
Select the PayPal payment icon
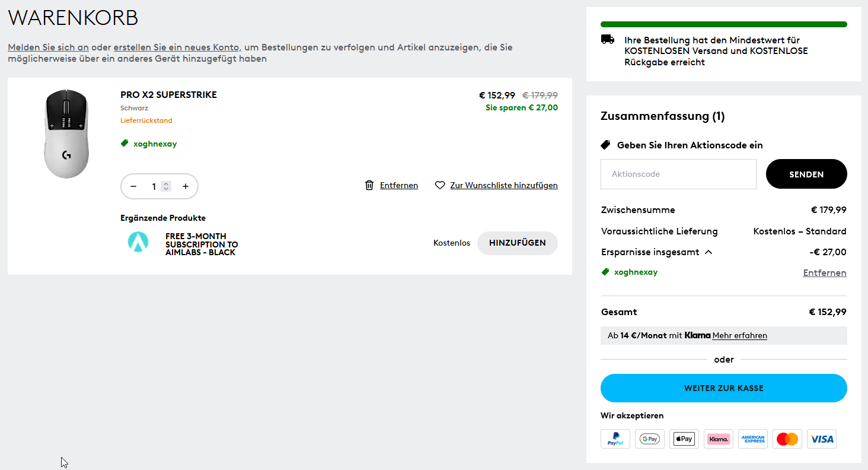pos(615,439)
